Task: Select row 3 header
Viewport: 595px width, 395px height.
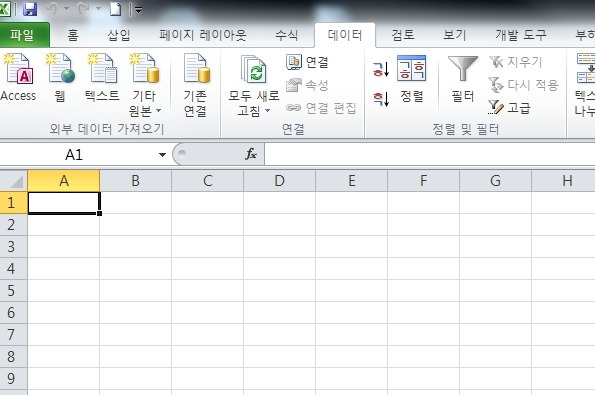Action: point(14,247)
